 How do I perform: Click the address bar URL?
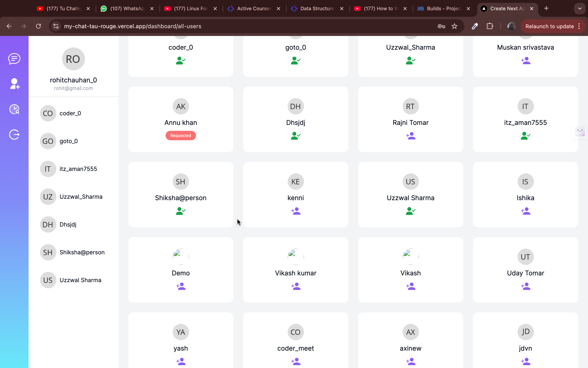coord(133,26)
